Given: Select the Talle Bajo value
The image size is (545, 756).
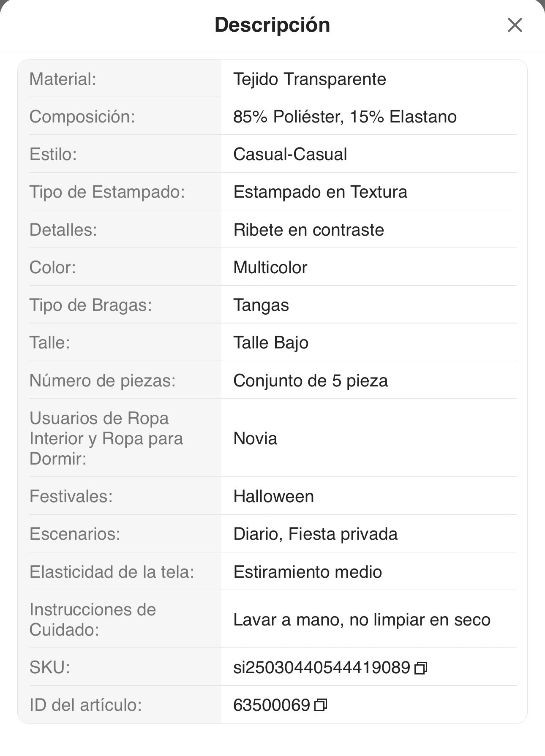Looking at the screenshot, I should point(270,343).
